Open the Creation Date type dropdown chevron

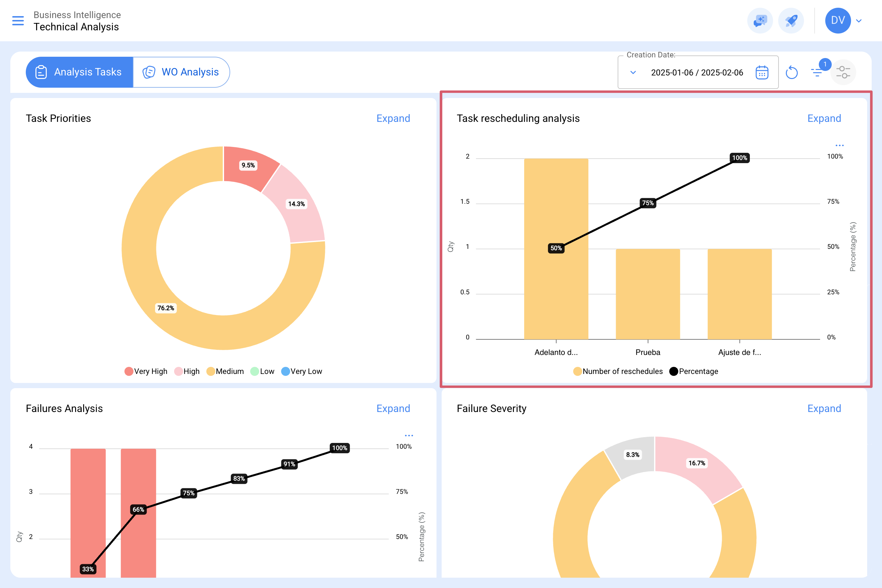pos(633,73)
